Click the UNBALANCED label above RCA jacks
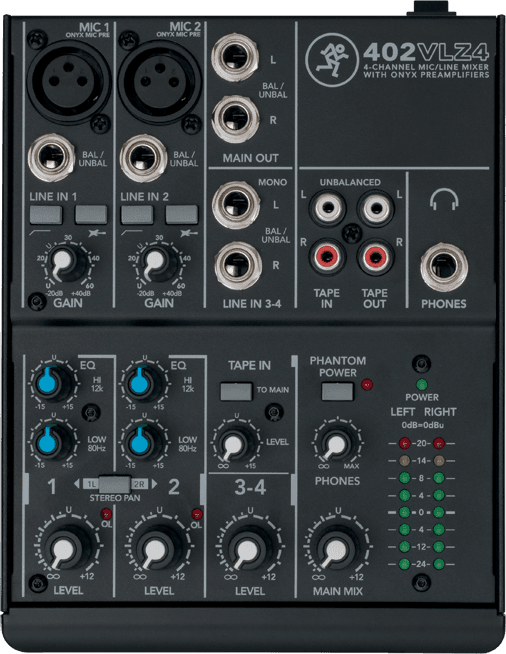This screenshot has height=654, width=506. point(350,182)
